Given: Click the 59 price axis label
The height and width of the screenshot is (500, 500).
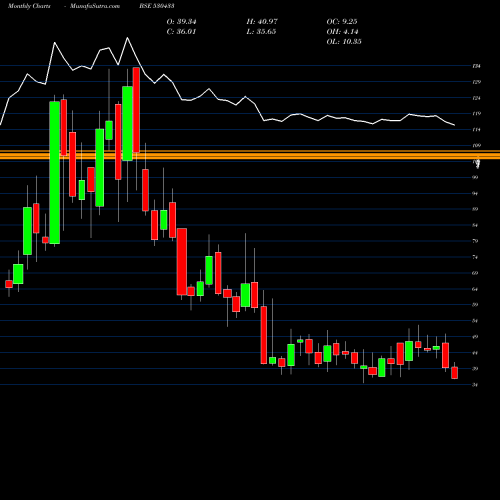Looking at the screenshot, I should click(476, 305).
